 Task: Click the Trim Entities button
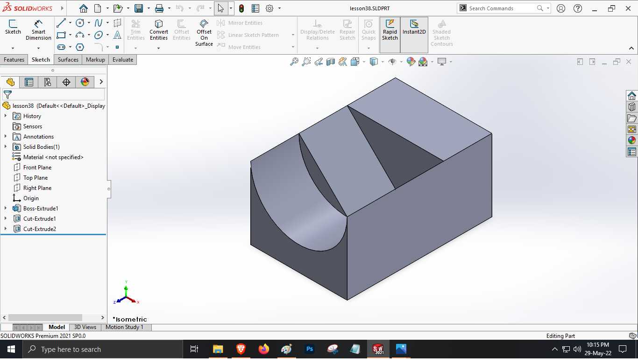[136, 30]
